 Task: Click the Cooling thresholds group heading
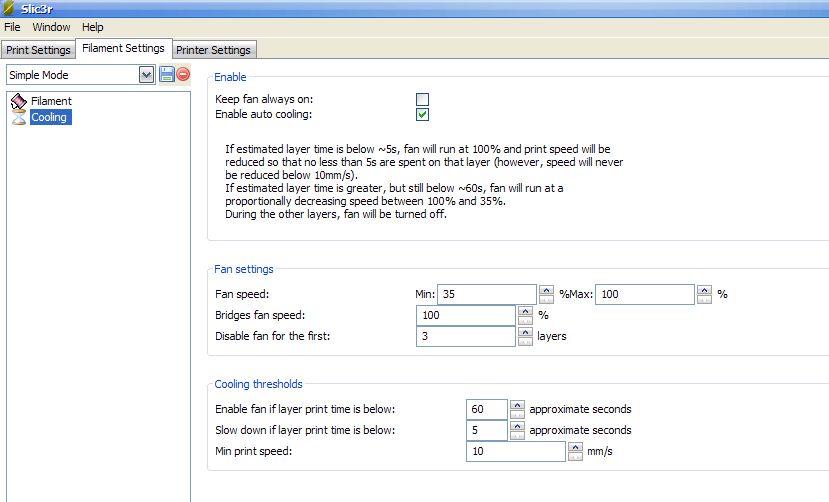[x=258, y=384]
